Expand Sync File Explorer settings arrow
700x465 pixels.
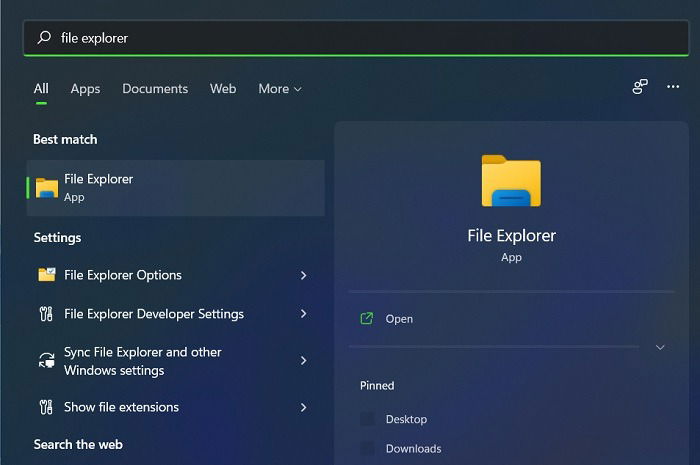304,360
